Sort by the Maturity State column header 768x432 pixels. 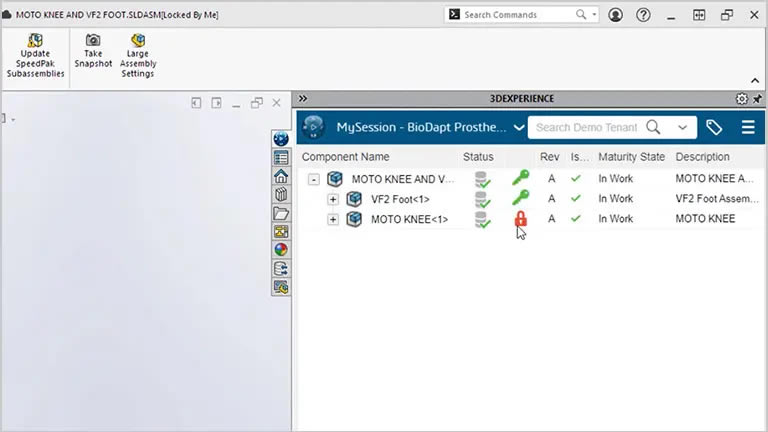(631, 157)
